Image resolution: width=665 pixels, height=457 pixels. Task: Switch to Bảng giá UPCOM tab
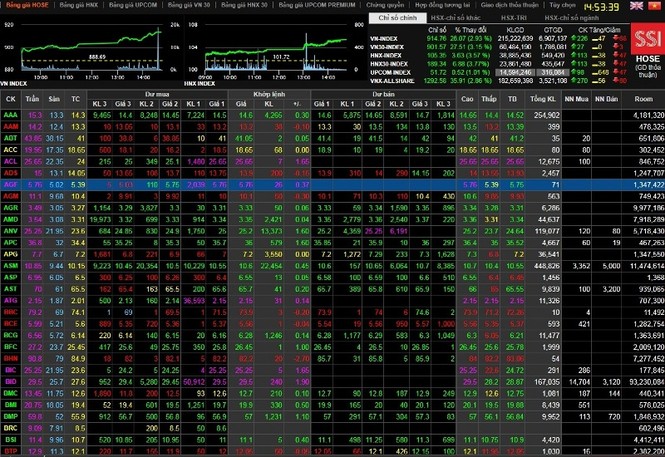coord(133,5)
